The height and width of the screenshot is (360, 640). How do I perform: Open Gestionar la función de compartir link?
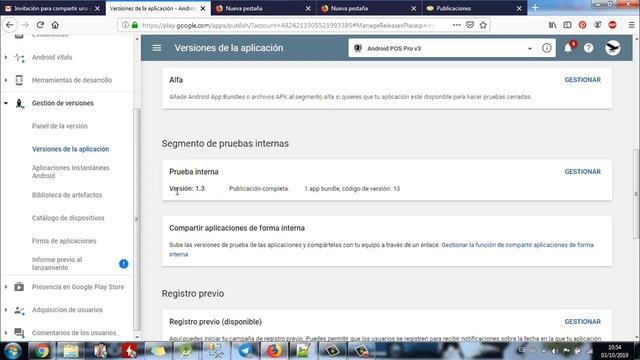coord(518,245)
